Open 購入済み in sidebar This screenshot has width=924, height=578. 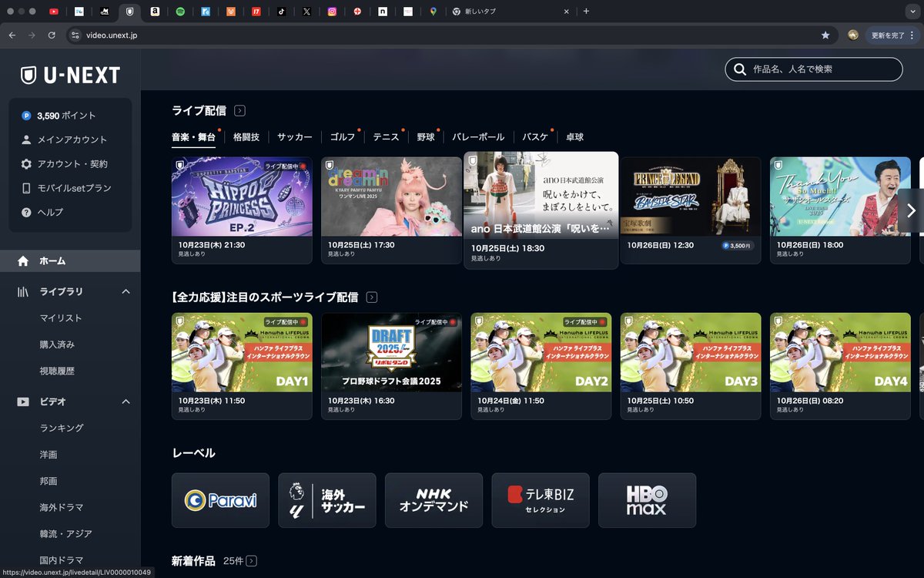click(57, 344)
